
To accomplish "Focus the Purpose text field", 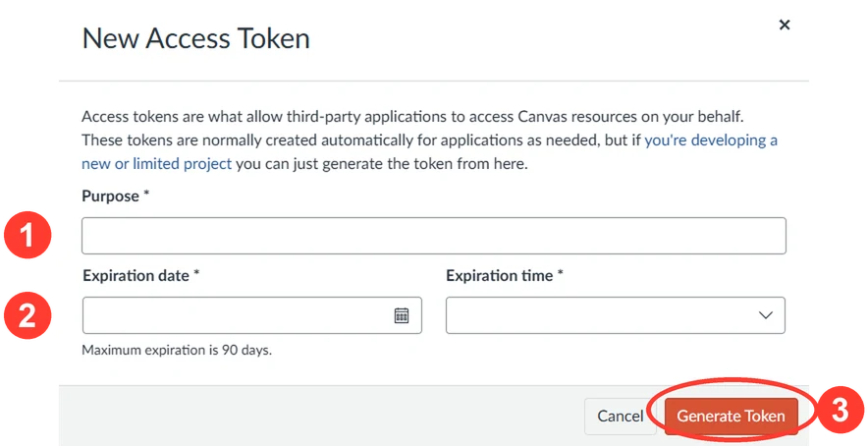I will pos(433,236).
